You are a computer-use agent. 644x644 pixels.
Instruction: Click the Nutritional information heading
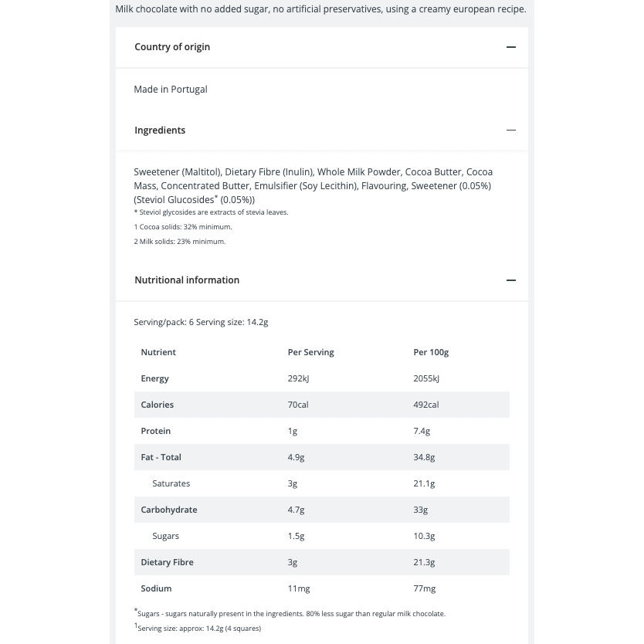(x=187, y=280)
